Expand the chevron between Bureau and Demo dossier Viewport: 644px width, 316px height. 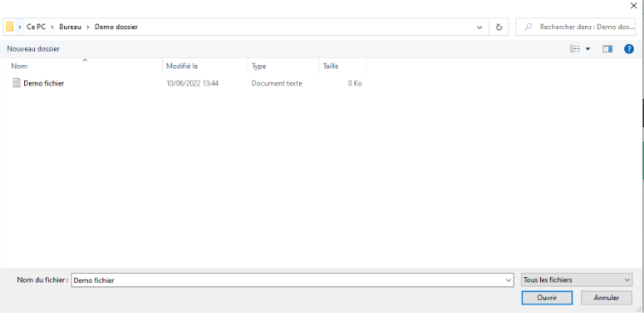(88, 27)
